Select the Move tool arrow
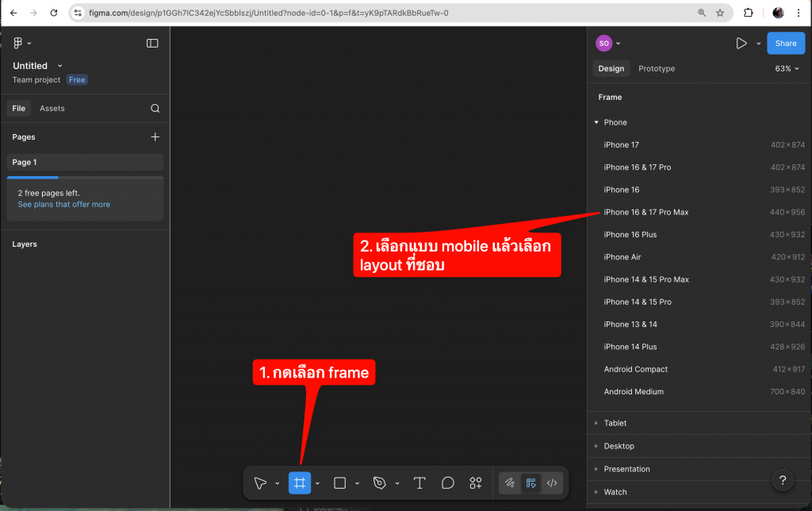This screenshot has width=812, height=511. click(260, 483)
